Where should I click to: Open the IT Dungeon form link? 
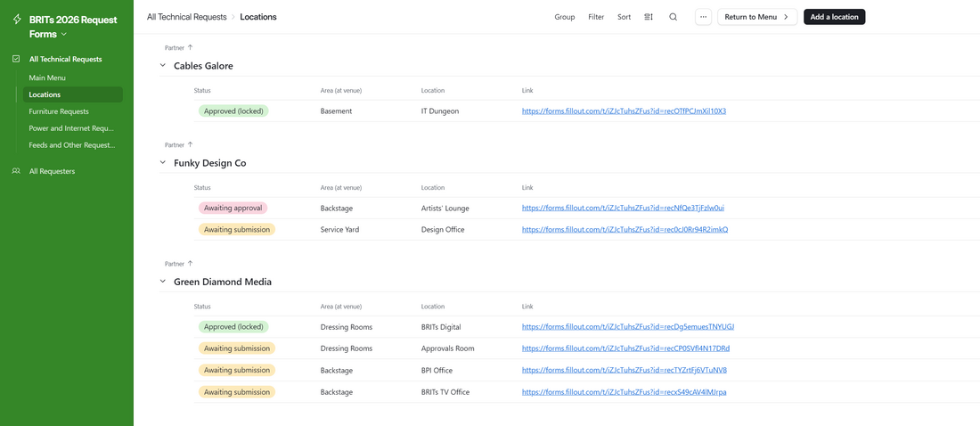point(624,111)
